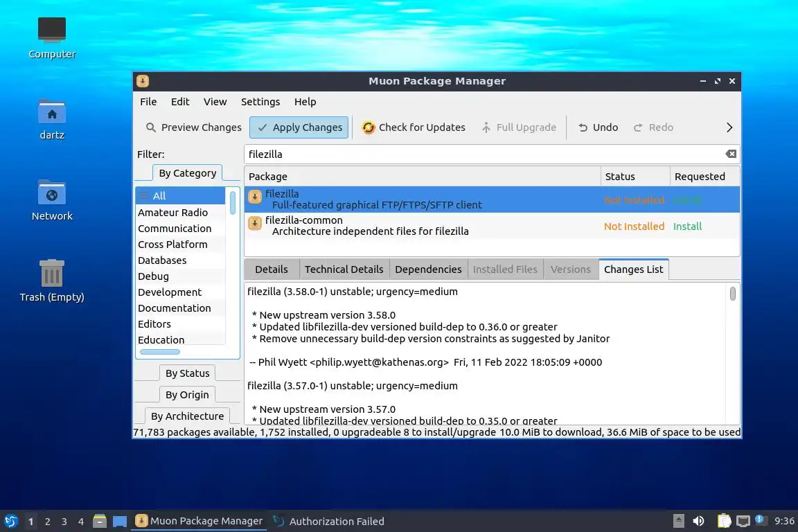
Task: Click the Redo toolbar button
Action: click(653, 127)
